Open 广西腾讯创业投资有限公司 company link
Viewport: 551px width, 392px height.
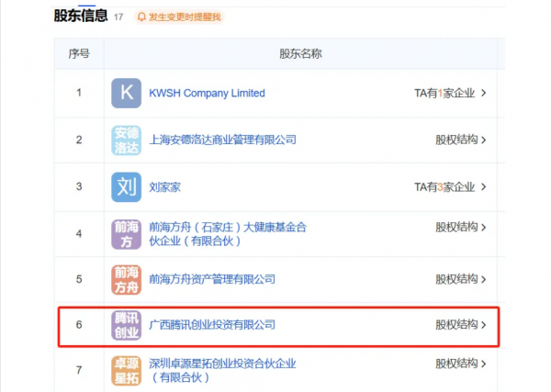coord(212,325)
